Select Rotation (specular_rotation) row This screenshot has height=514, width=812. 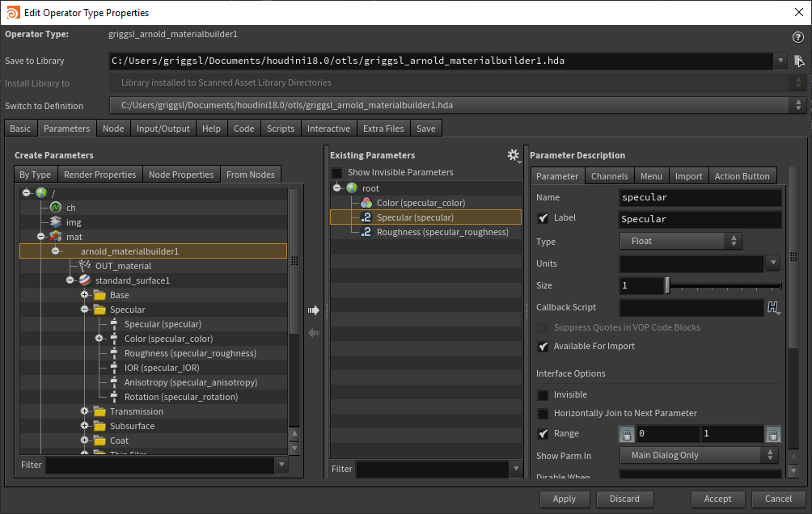tap(181, 397)
